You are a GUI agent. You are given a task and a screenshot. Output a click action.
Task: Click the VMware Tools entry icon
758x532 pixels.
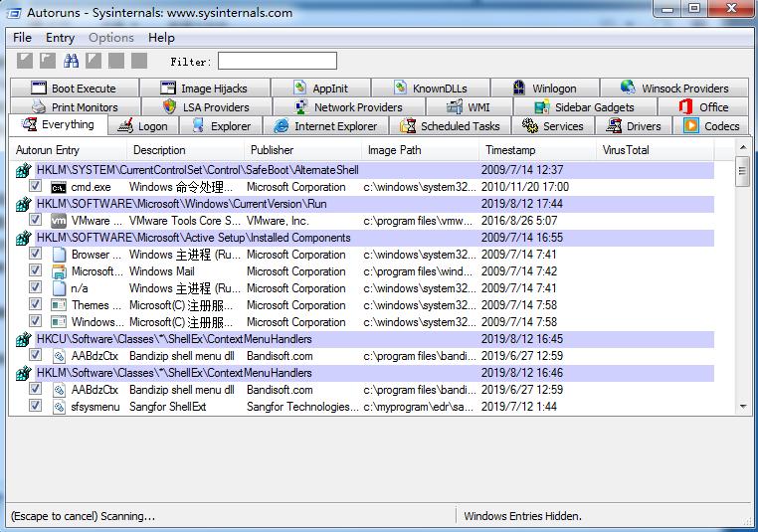[59, 221]
